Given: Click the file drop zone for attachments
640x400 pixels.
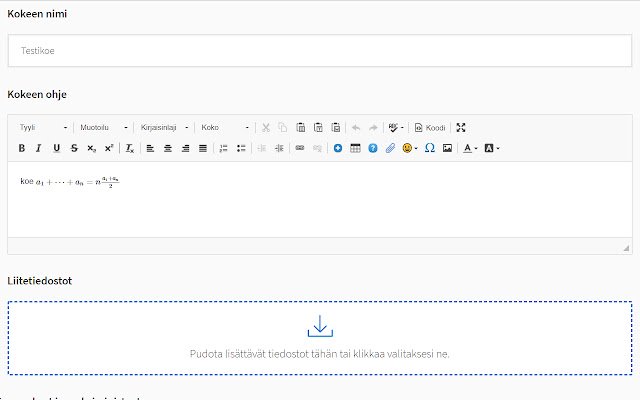Looking at the screenshot, I should click(x=320, y=338).
